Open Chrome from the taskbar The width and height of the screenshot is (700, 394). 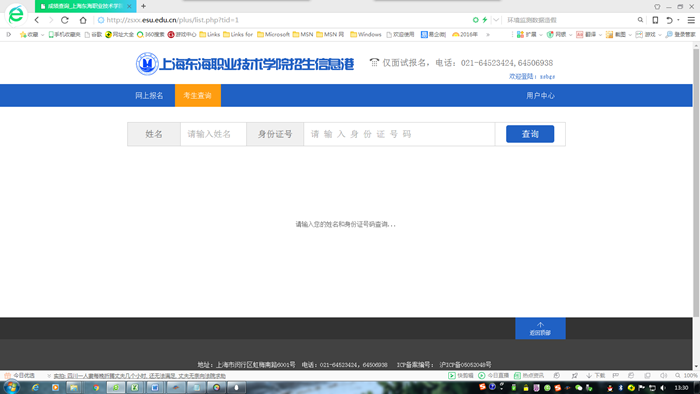[96, 387]
